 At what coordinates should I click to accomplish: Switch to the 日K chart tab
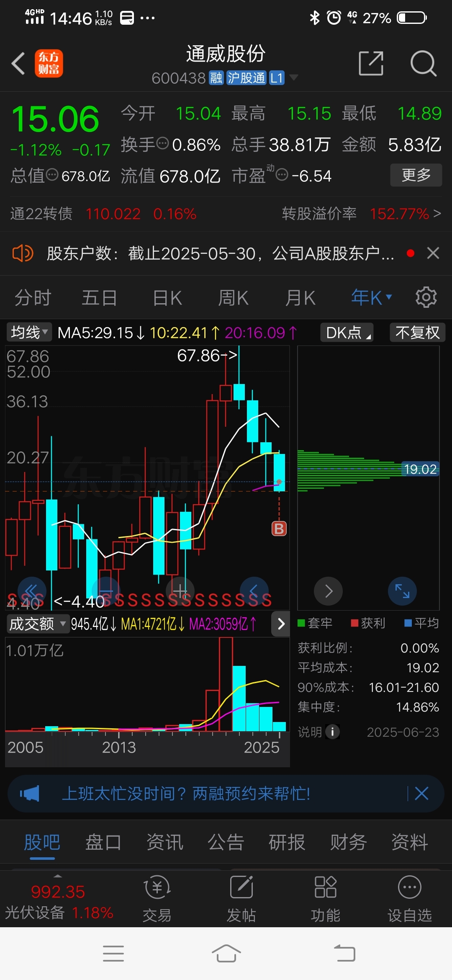[x=167, y=298]
